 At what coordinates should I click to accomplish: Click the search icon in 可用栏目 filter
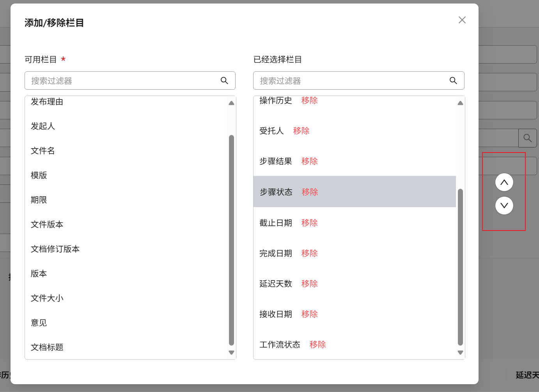tap(224, 80)
